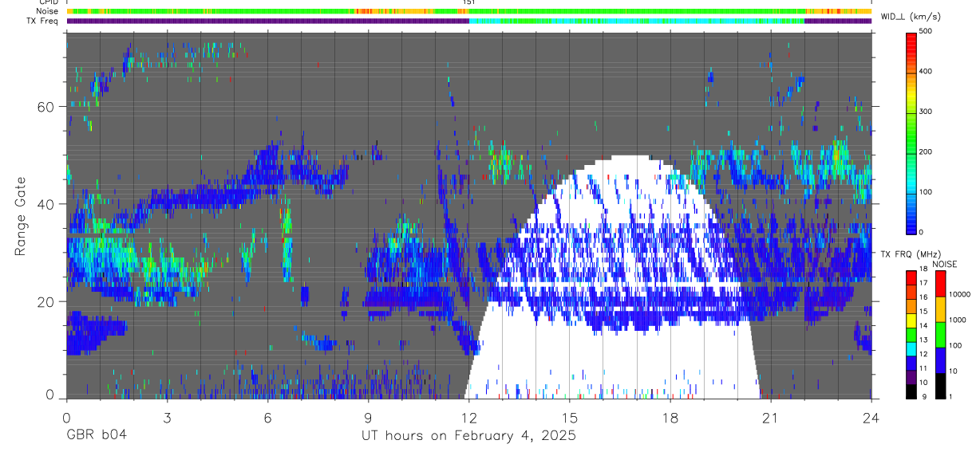
Task: Click the "Noise" row label at top left
Action: (x=47, y=11)
